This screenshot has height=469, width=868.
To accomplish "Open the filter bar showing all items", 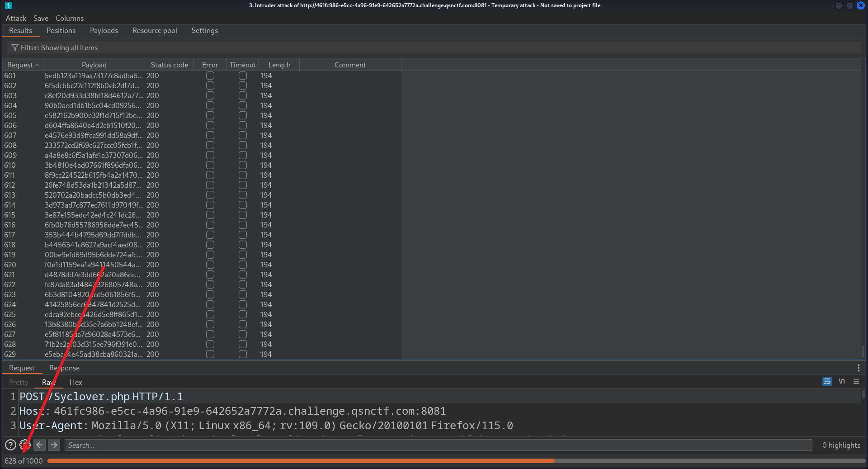I will click(x=434, y=48).
